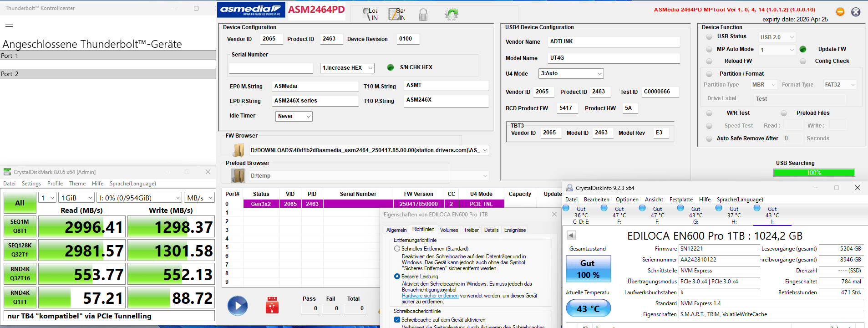Select the Config Check radio button
The width and height of the screenshot is (868, 328).
803,61
